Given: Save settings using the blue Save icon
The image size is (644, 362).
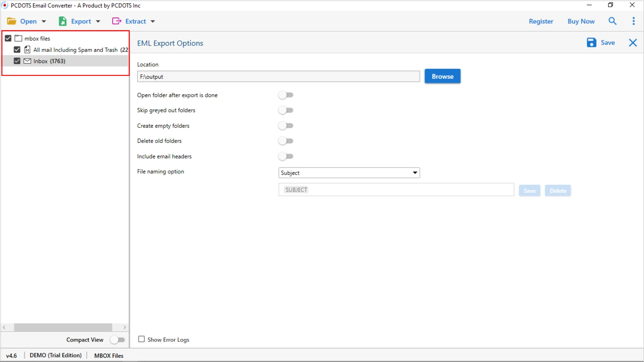Looking at the screenshot, I should click(x=591, y=43).
